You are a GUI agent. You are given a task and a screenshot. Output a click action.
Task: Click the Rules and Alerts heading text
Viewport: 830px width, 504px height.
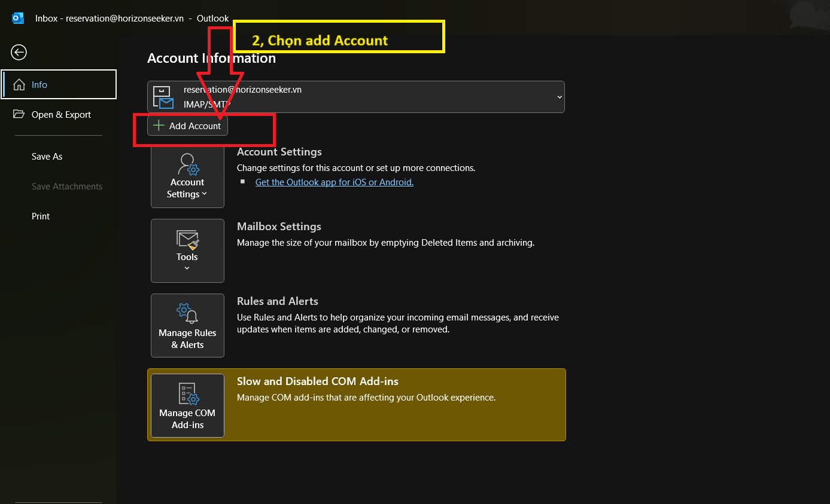click(278, 301)
